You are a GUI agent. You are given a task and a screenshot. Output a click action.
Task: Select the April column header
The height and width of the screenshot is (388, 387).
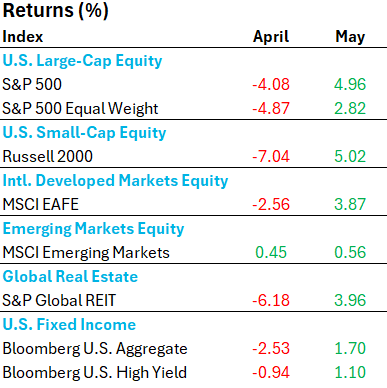pyautogui.click(x=271, y=37)
